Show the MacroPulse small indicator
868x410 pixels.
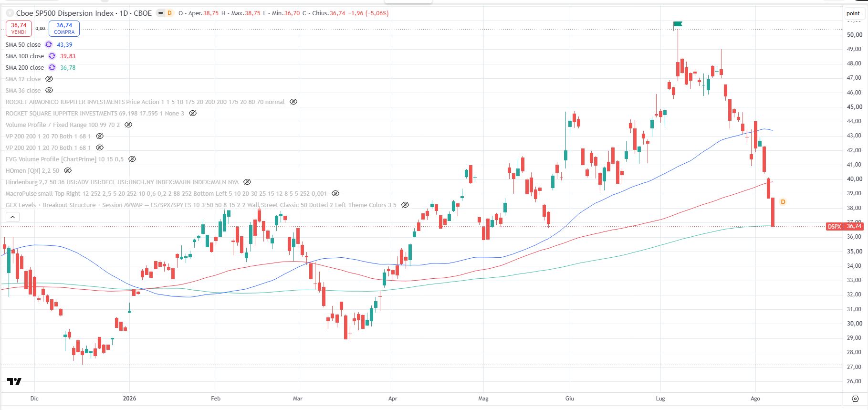[335, 193]
